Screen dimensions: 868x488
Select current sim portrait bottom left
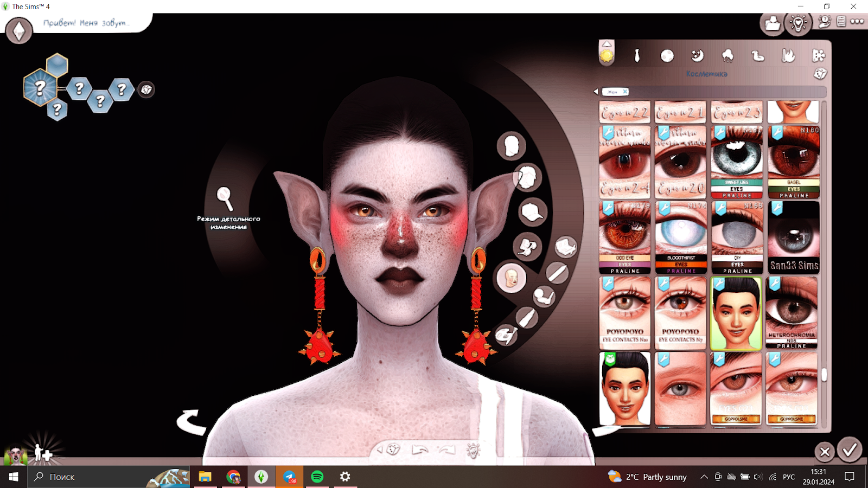[15, 454]
